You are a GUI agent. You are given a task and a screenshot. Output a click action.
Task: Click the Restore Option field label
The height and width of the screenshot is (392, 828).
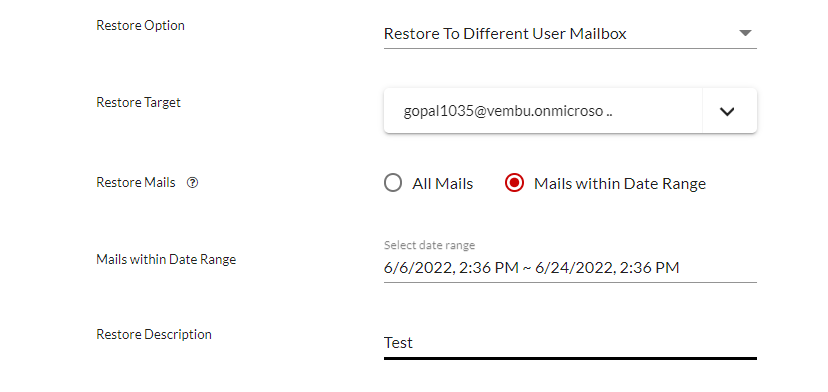[x=140, y=25]
